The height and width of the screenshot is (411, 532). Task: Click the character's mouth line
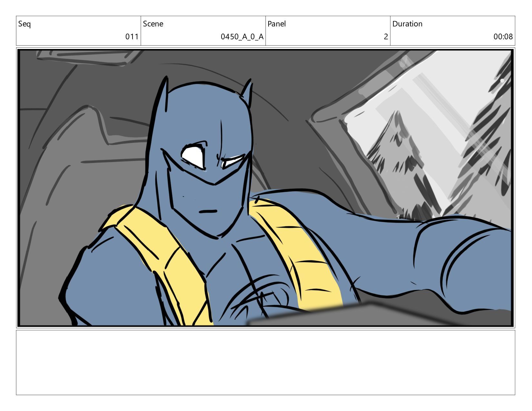[208, 212]
